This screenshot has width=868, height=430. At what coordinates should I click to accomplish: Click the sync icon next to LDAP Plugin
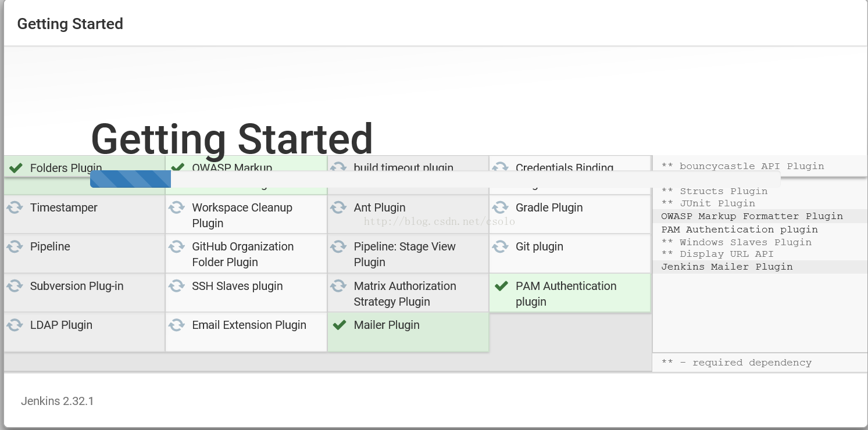pyautogui.click(x=15, y=325)
